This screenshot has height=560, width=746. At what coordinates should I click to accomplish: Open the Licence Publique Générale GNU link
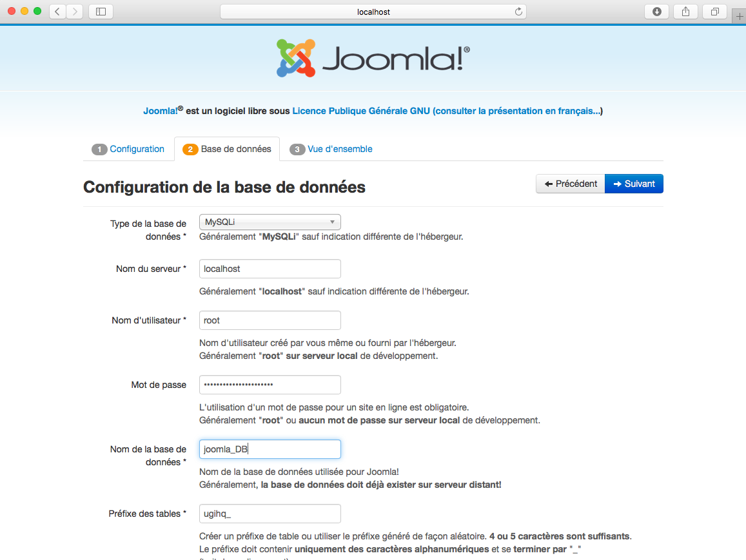pos(360,111)
